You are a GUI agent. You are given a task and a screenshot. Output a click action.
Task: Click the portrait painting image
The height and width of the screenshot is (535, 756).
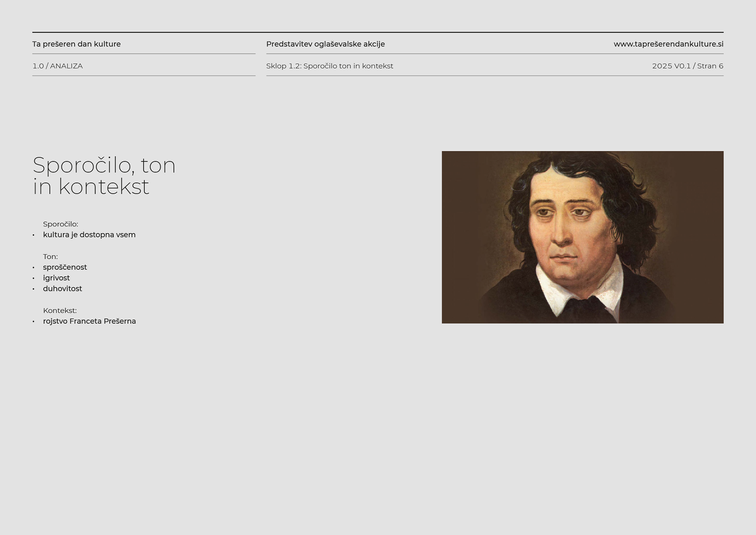tap(582, 237)
